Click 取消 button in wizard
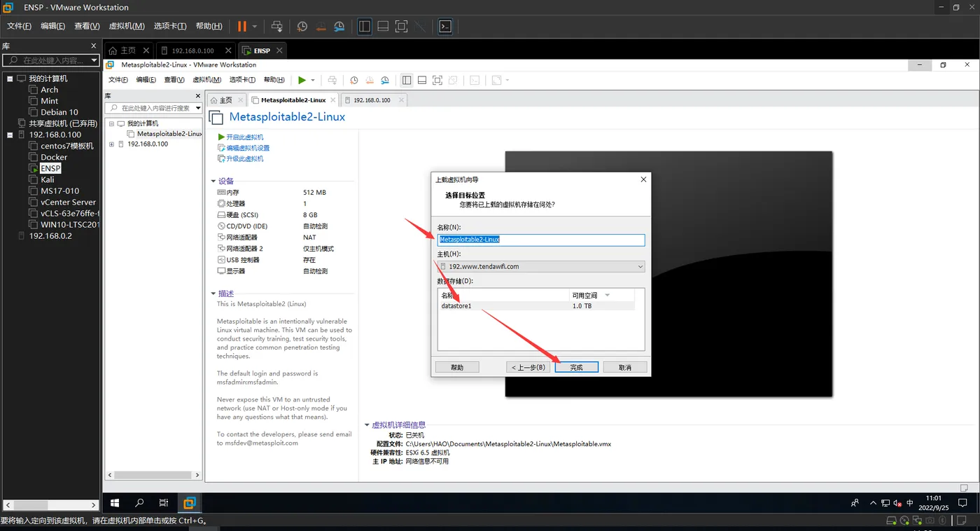The width and height of the screenshot is (980, 531). pyautogui.click(x=625, y=367)
